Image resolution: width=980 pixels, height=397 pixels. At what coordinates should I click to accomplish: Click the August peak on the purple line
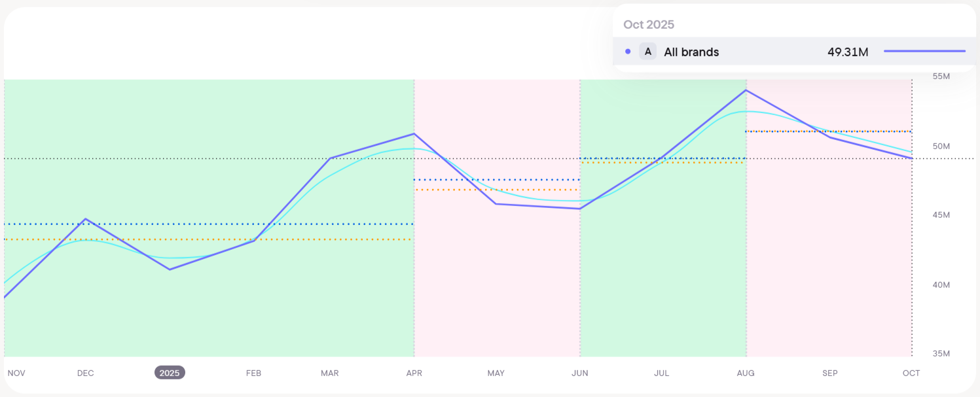(x=746, y=90)
